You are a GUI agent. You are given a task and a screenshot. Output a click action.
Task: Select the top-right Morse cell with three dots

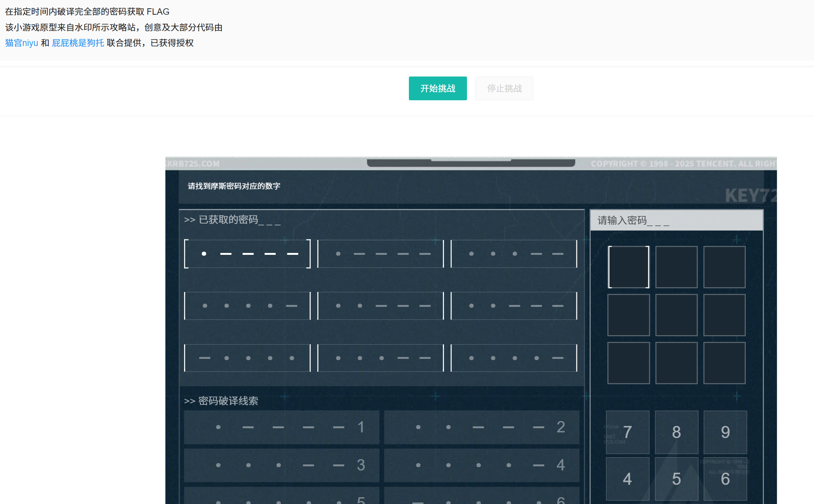pyautogui.click(x=514, y=254)
